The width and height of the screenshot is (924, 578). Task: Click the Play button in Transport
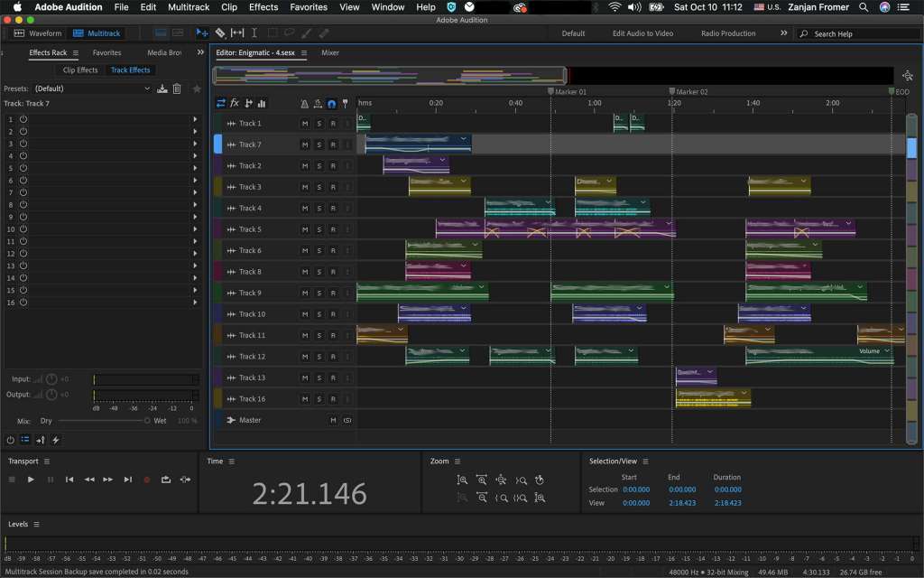pyautogui.click(x=31, y=480)
